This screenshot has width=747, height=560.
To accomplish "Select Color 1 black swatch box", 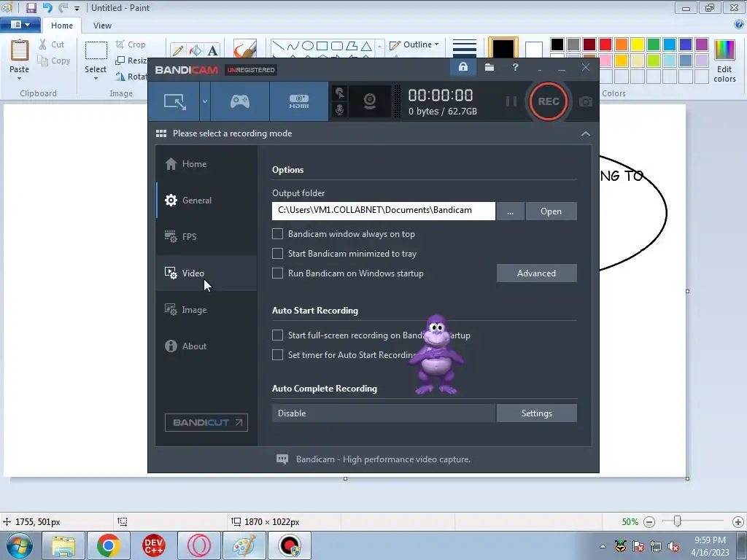I will pyautogui.click(x=503, y=47).
